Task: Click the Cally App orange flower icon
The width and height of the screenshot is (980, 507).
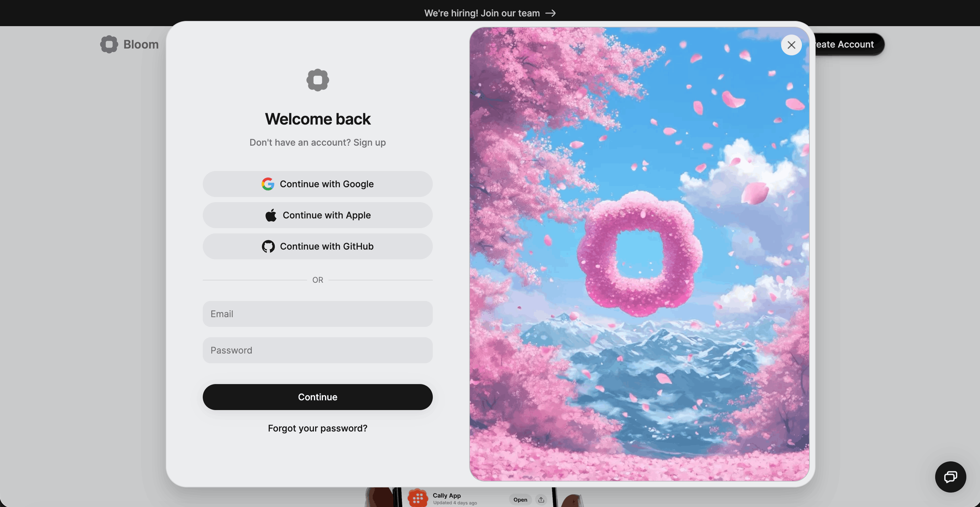Action: [x=418, y=498]
